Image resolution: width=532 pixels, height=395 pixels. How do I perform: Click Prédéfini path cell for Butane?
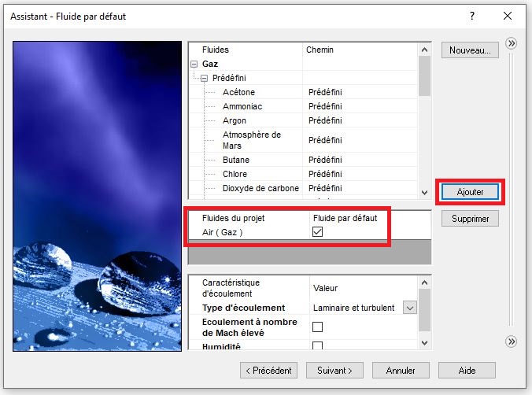(325, 160)
